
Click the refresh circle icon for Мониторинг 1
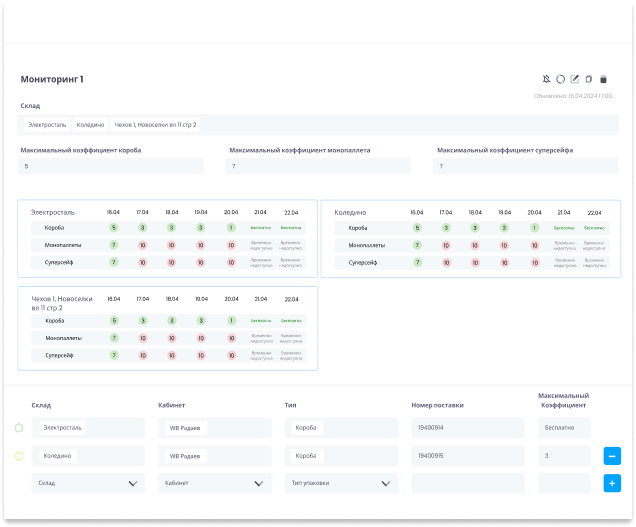click(x=561, y=79)
